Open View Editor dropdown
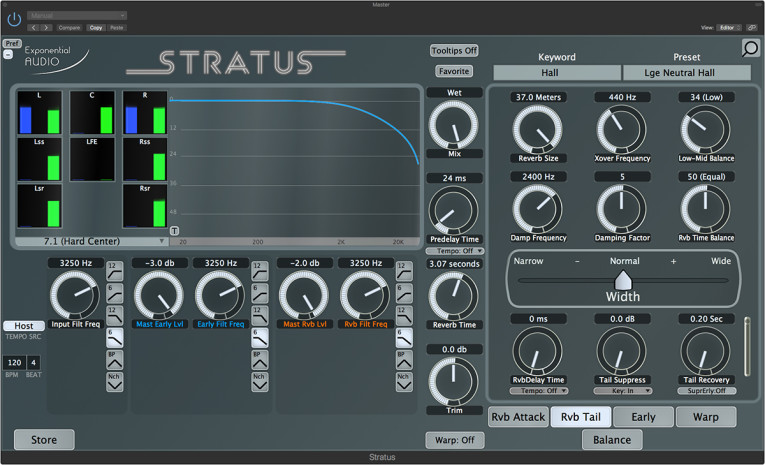The height and width of the screenshot is (465, 765). (x=729, y=28)
